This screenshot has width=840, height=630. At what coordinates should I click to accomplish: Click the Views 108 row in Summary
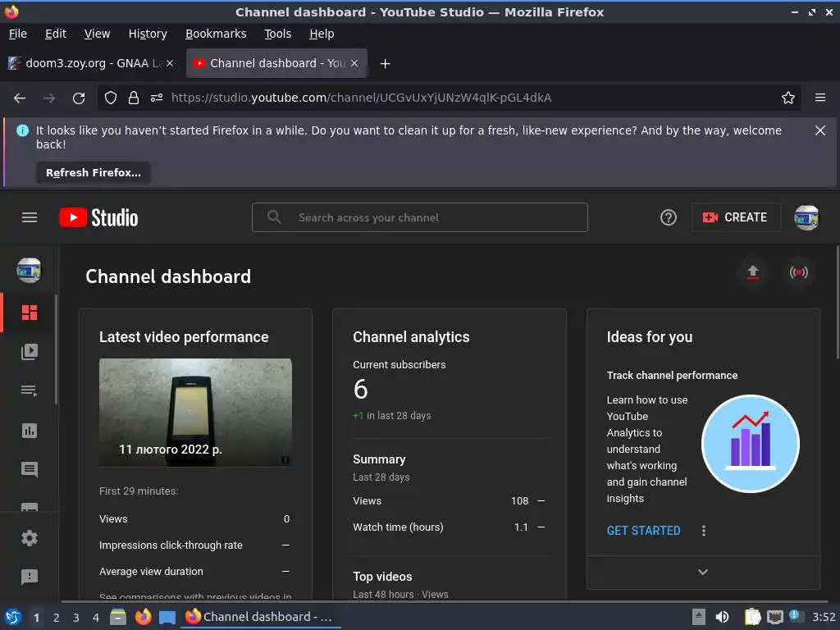(x=449, y=501)
